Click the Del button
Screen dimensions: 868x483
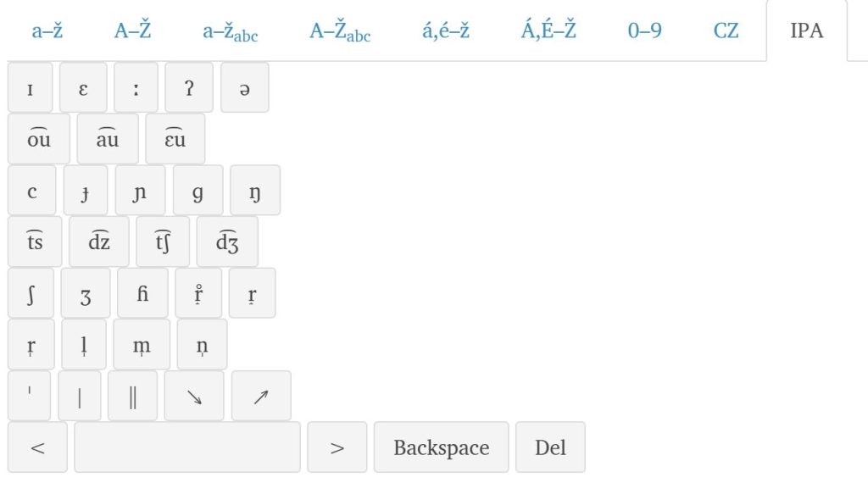point(550,447)
